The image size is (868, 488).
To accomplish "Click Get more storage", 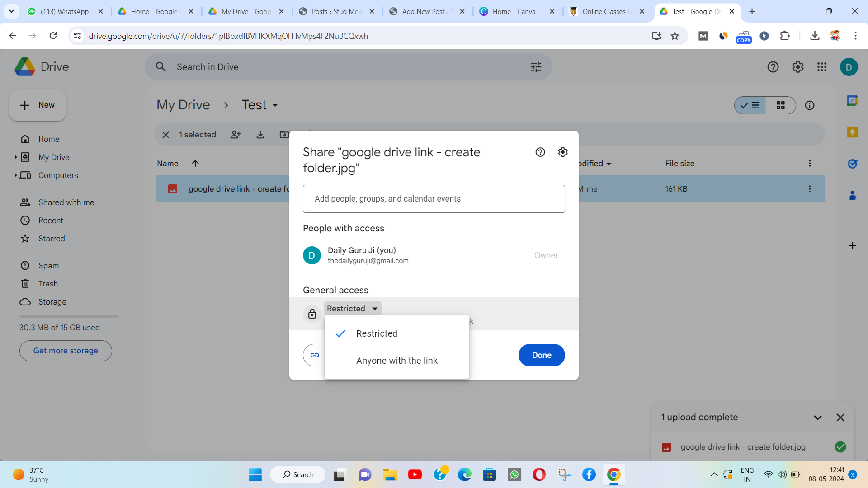I will pyautogui.click(x=66, y=351).
